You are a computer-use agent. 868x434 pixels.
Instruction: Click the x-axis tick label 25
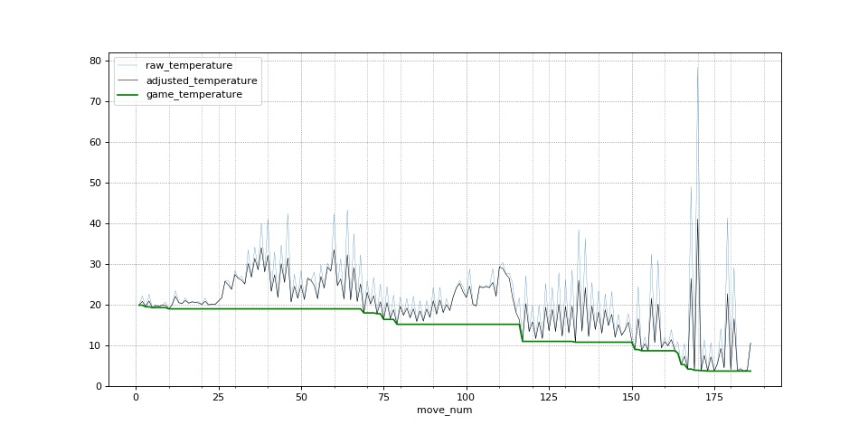pos(218,397)
